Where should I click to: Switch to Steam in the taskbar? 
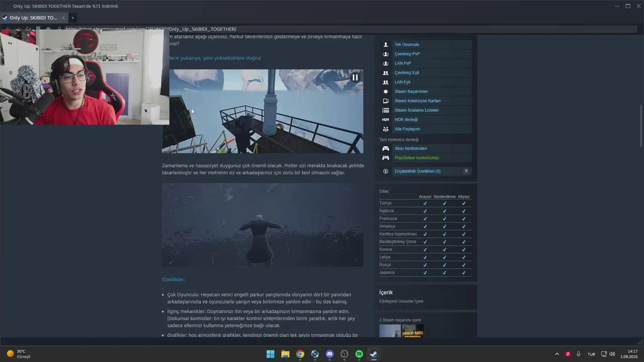[x=374, y=354]
